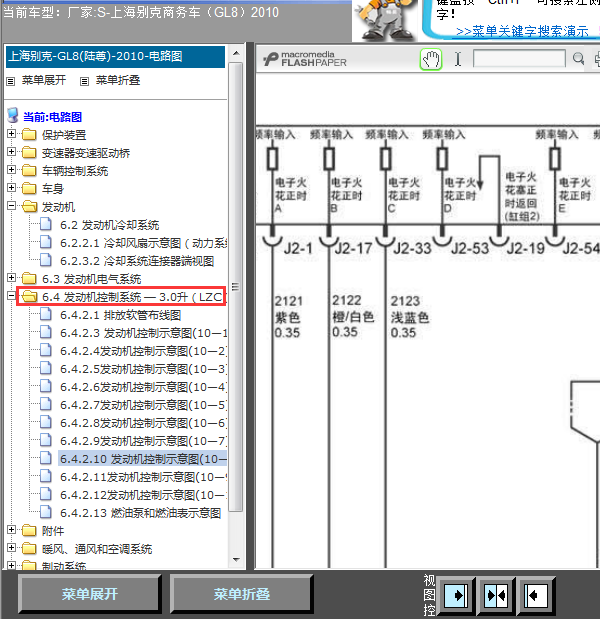Open 6.4.2.8 发动机控制示意图(10-6)
The width and height of the screenshot is (600, 619).
pos(144,423)
